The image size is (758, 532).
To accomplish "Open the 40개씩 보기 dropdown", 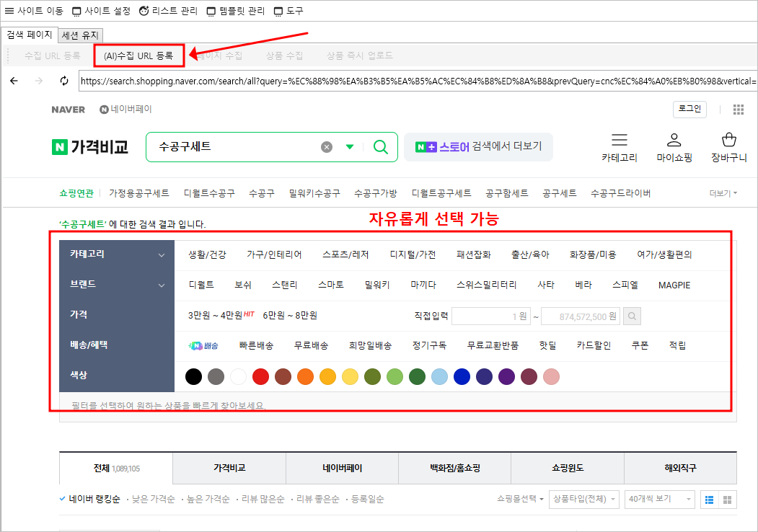I will point(659,499).
